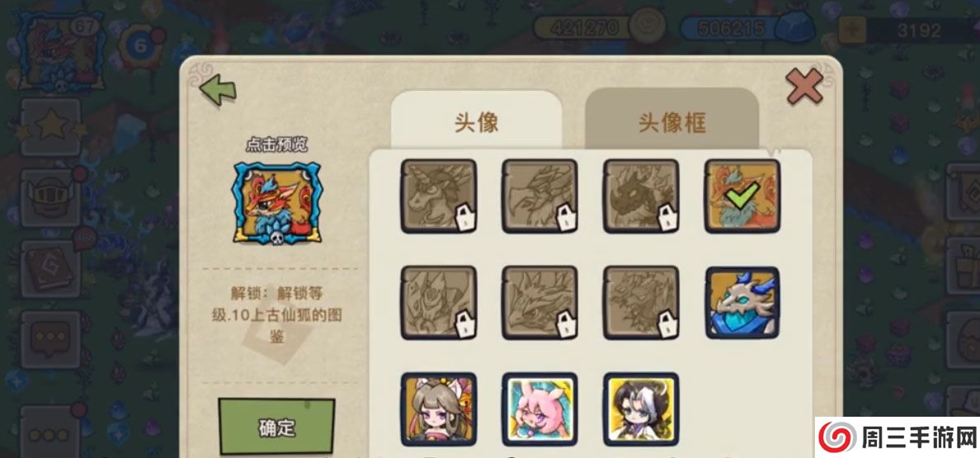Confirm with the 确定 button

[277, 428]
